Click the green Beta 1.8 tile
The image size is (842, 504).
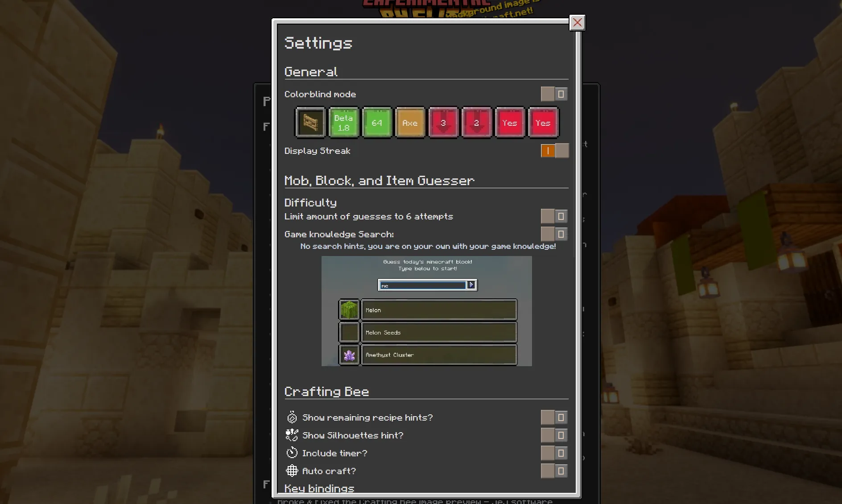(x=343, y=122)
